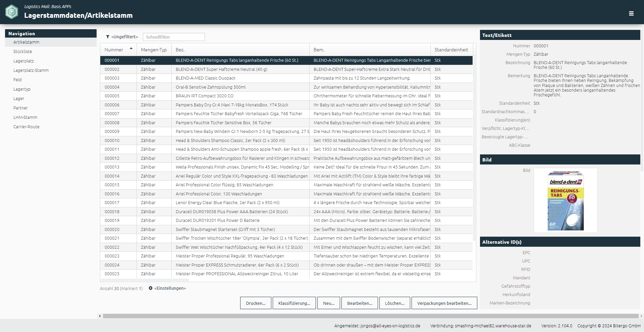
Task: Select row 000012 Gillette Retro-Aufbewahrungsbox
Action: point(286,158)
